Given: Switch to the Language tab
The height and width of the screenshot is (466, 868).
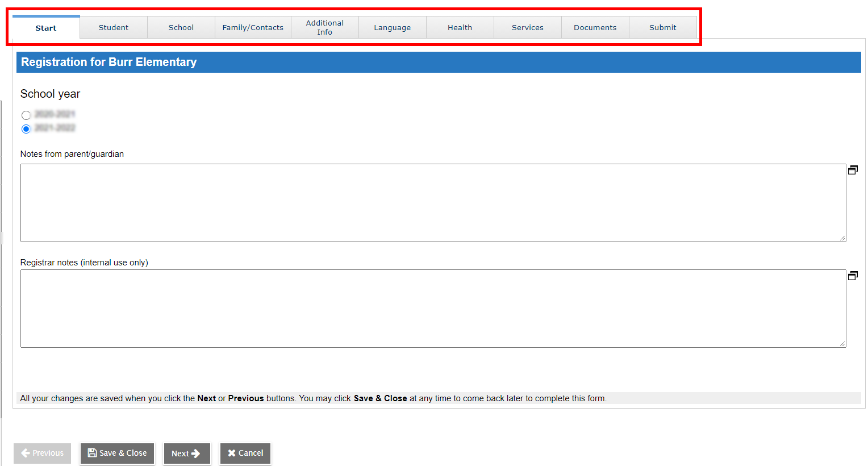Looking at the screenshot, I should point(392,27).
